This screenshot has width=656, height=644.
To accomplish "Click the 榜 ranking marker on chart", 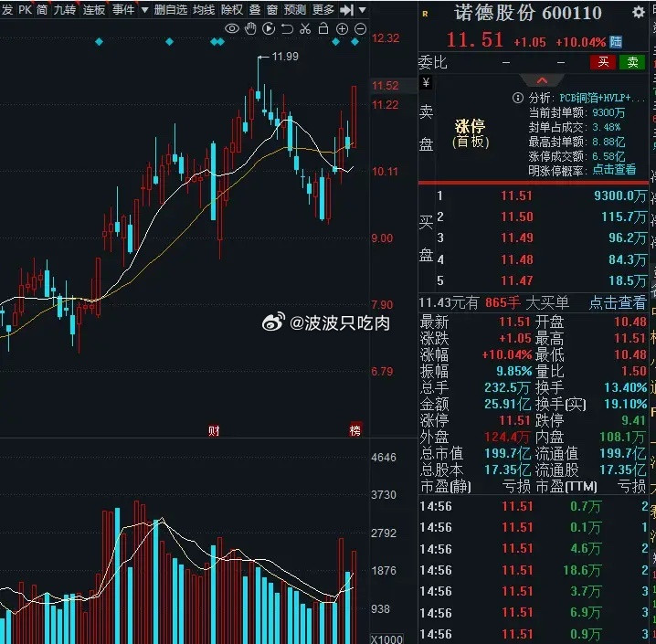I will (355, 430).
